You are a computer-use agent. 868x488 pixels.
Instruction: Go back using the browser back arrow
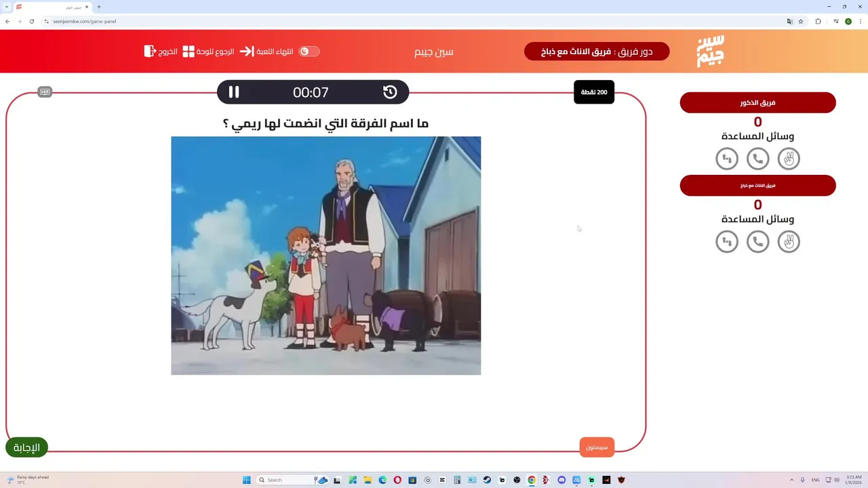point(7,21)
